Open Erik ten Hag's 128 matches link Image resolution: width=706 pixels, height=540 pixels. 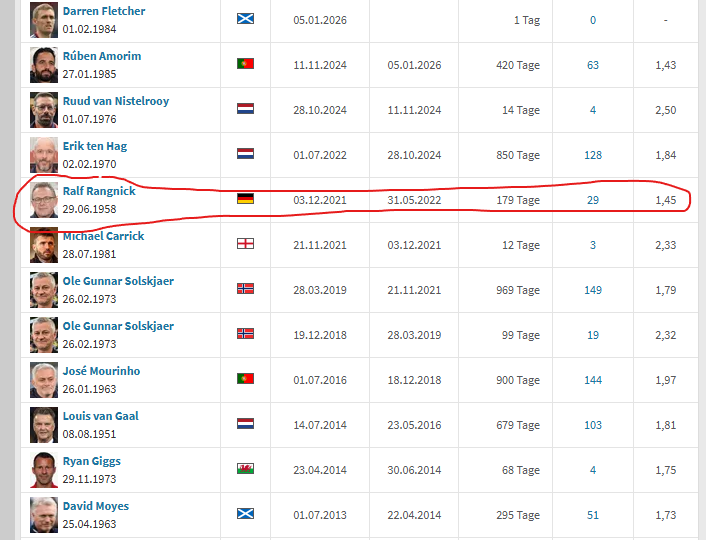593,155
